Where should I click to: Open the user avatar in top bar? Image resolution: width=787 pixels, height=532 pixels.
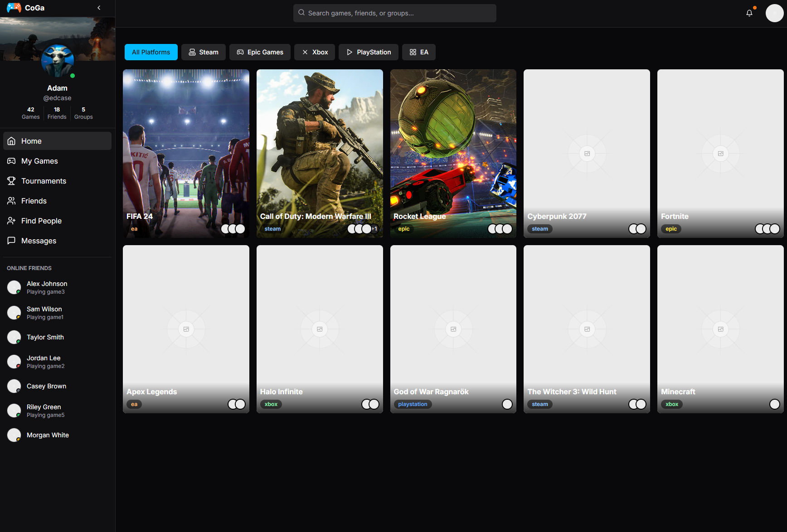pos(774,13)
